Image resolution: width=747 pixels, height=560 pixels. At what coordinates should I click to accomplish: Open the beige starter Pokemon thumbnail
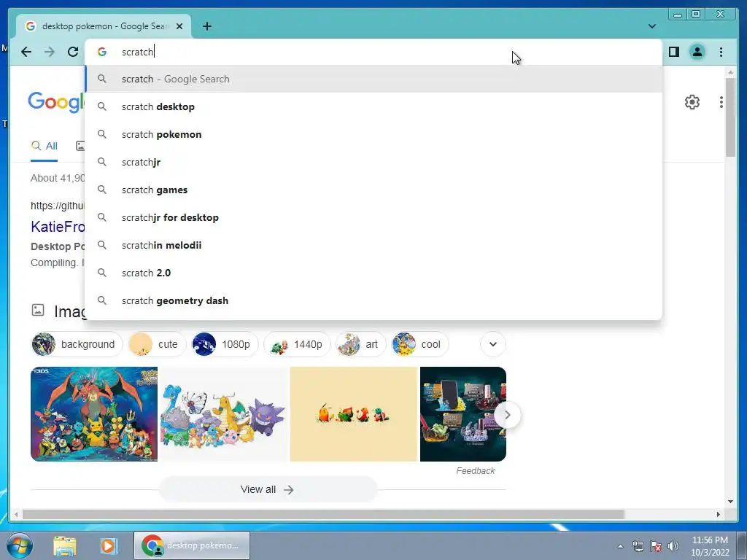click(x=354, y=414)
